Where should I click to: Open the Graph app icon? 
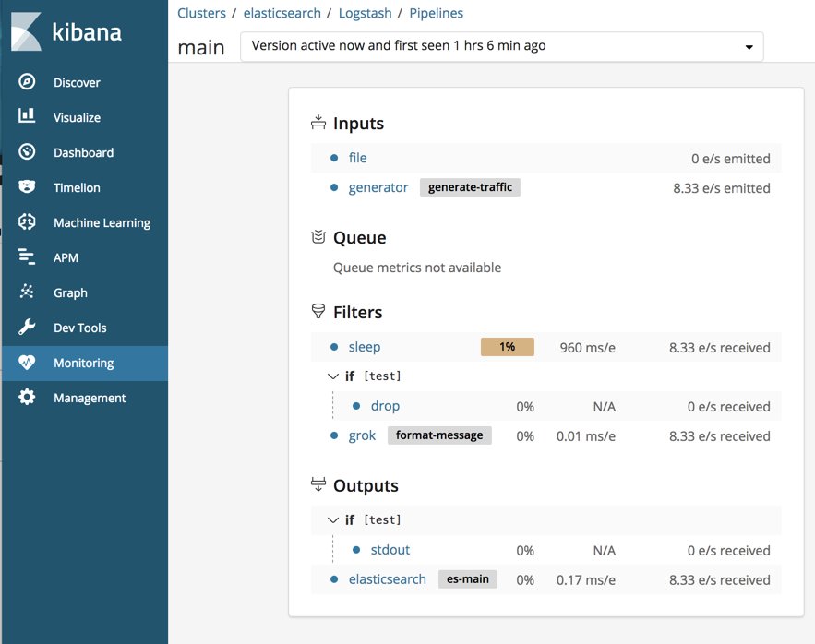pos(27,292)
